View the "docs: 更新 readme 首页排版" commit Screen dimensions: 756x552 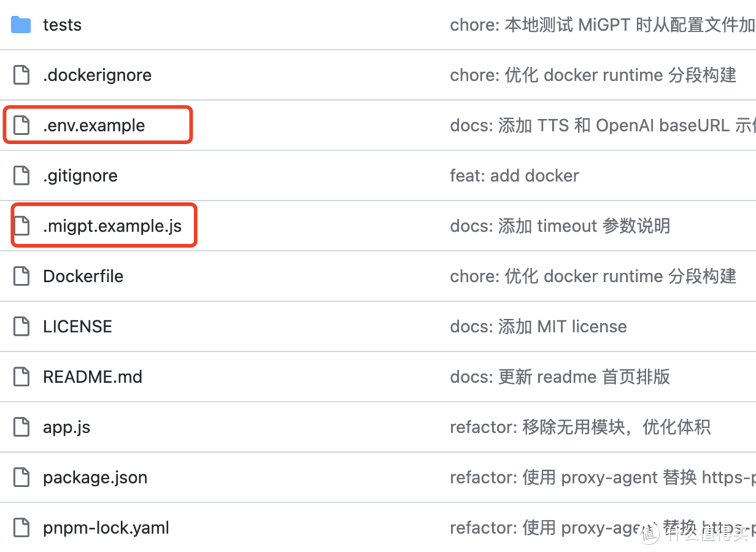point(560,377)
